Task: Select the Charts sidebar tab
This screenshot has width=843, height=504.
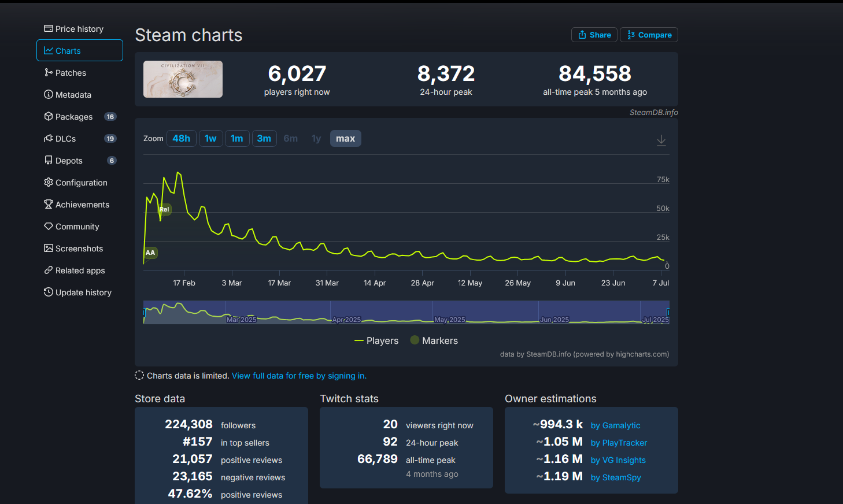Action: [x=80, y=50]
